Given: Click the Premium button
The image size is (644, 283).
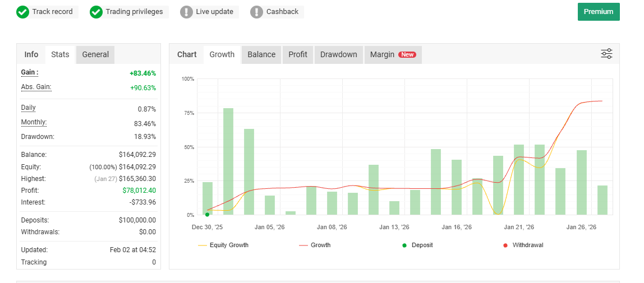Looking at the screenshot, I should [598, 12].
